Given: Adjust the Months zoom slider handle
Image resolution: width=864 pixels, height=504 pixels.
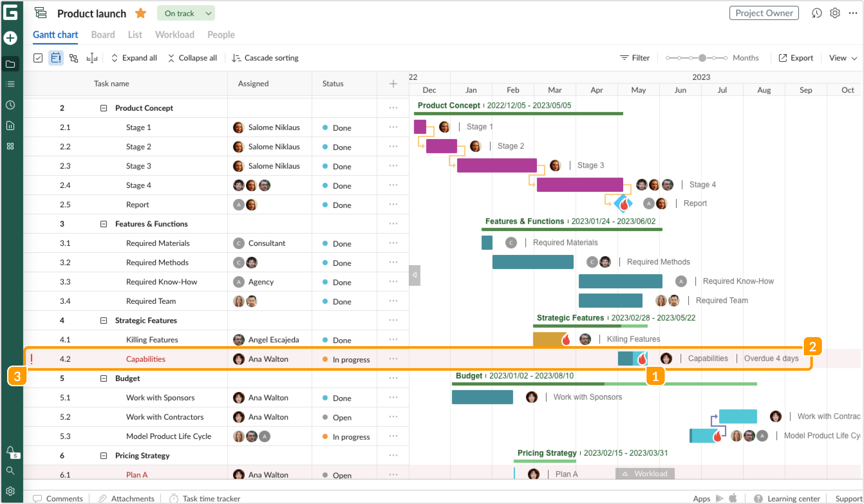Looking at the screenshot, I should click(x=702, y=58).
